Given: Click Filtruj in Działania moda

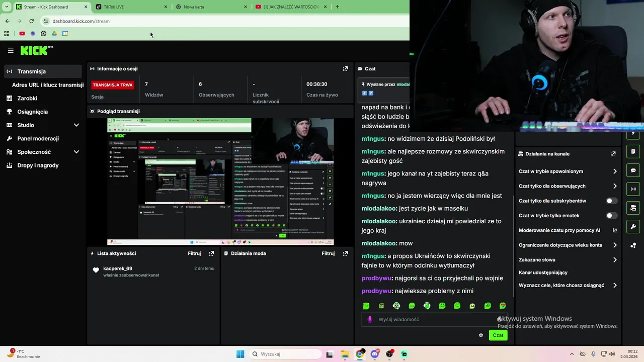Looking at the screenshot, I should coord(328,253).
